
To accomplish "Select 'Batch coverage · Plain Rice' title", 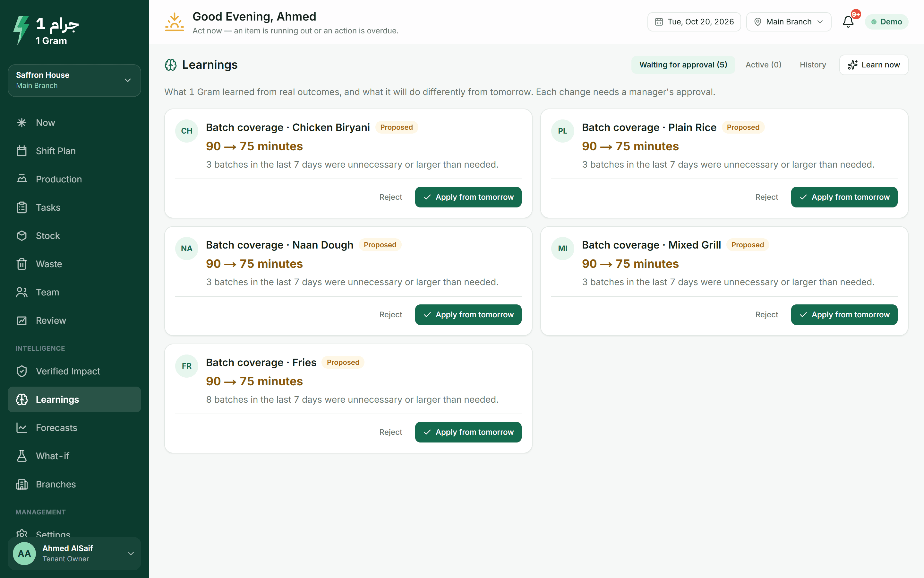I will pyautogui.click(x=649, y=127).
